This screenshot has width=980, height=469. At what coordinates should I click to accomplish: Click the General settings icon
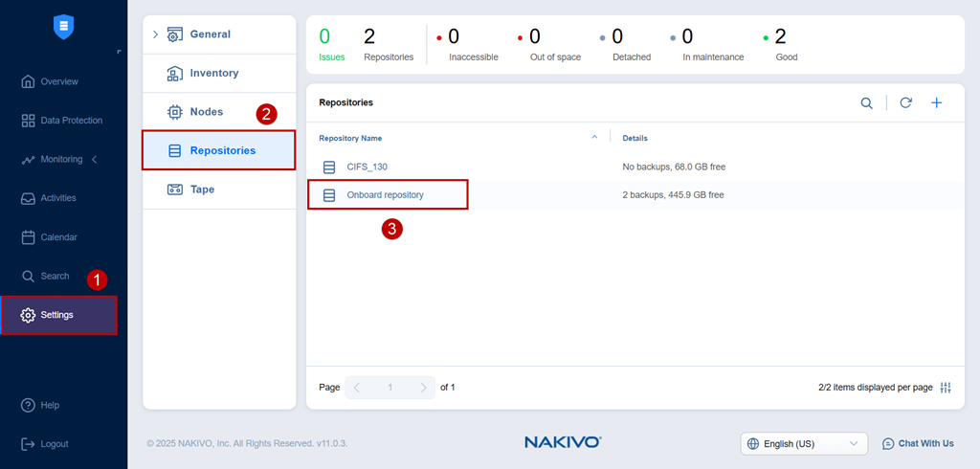tap(175, 34)
